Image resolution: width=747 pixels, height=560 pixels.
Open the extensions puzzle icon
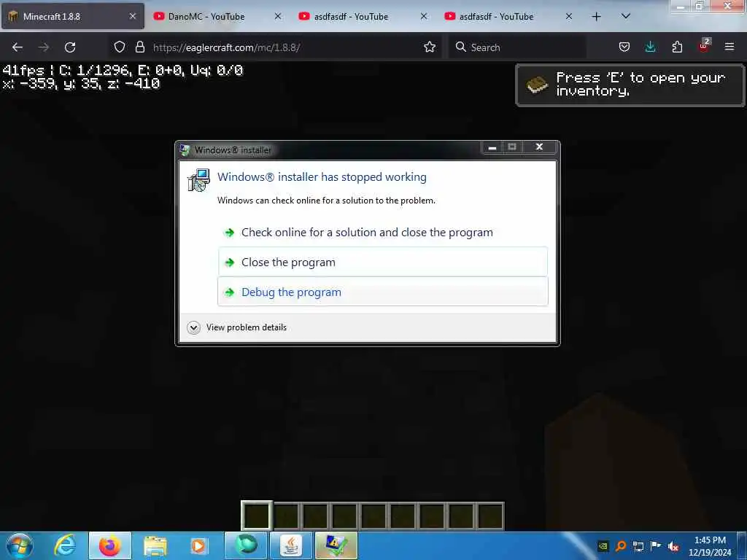click(677, 47)
